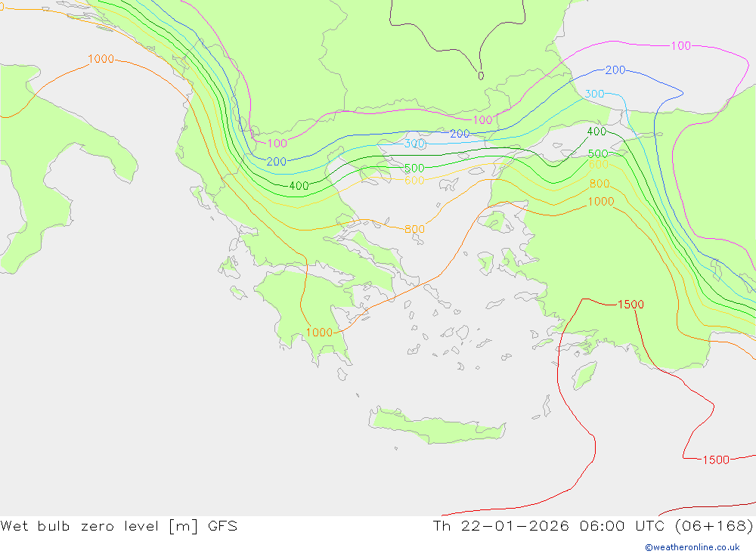Select the blue "200" label over the Black Sea
This screenshot has height=554, width=756.
(x=615, y=70)
